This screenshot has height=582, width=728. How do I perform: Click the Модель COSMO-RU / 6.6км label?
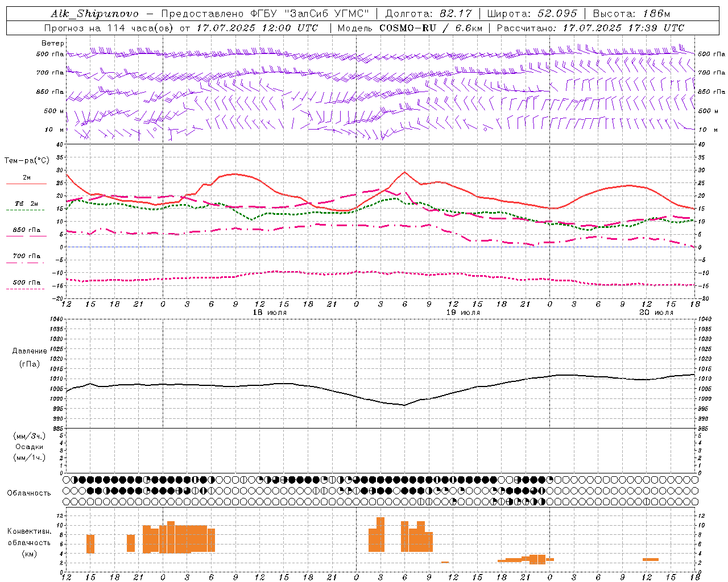409,28
